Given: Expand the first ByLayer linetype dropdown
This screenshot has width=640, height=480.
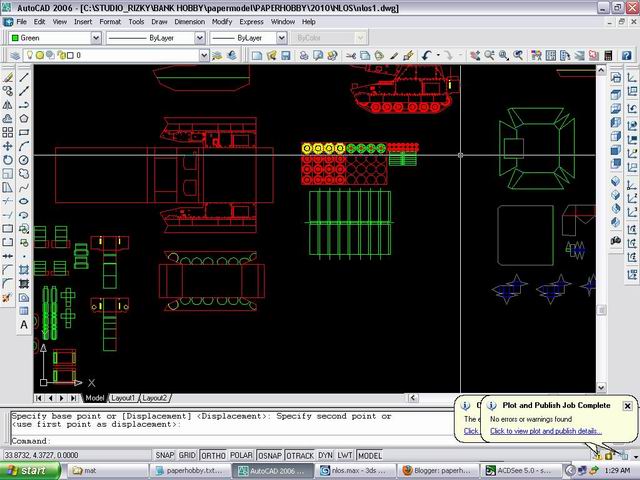Looking at the screenshot, I should 199,38.
